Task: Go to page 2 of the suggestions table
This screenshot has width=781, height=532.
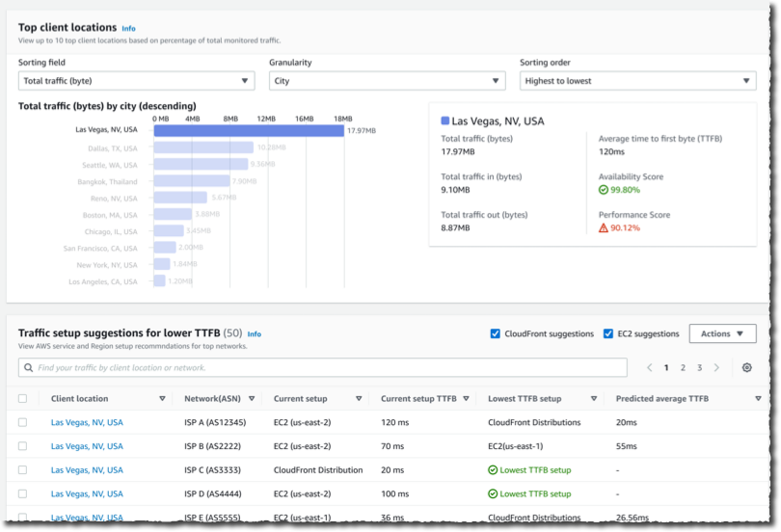Action: tap(683, 368)
